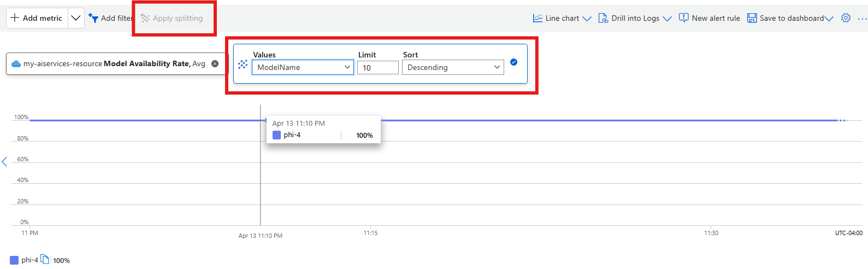The image size is (868, 269).
Task: Confirm splitting with the blue checkmark
Action: [513, 62]
